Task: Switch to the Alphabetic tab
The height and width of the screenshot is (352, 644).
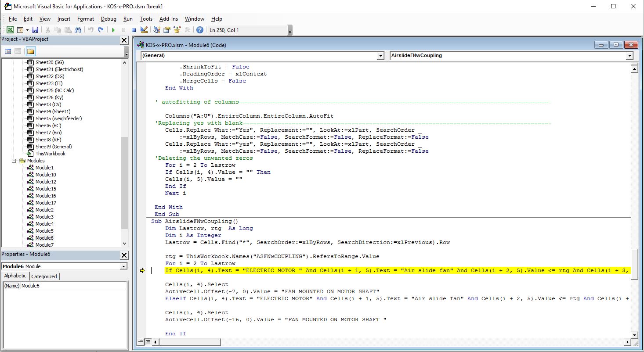Action: click(x=15, y=276)
